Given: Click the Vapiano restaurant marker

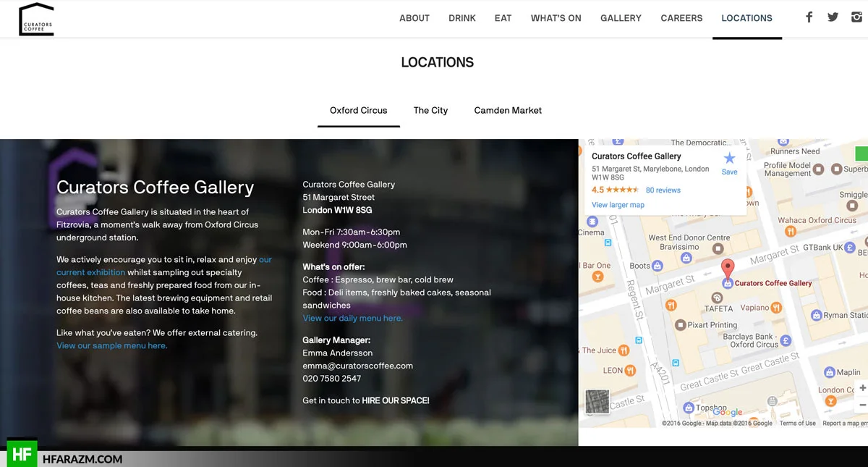Looking at the screenshot, I should [x=776, y=308].
